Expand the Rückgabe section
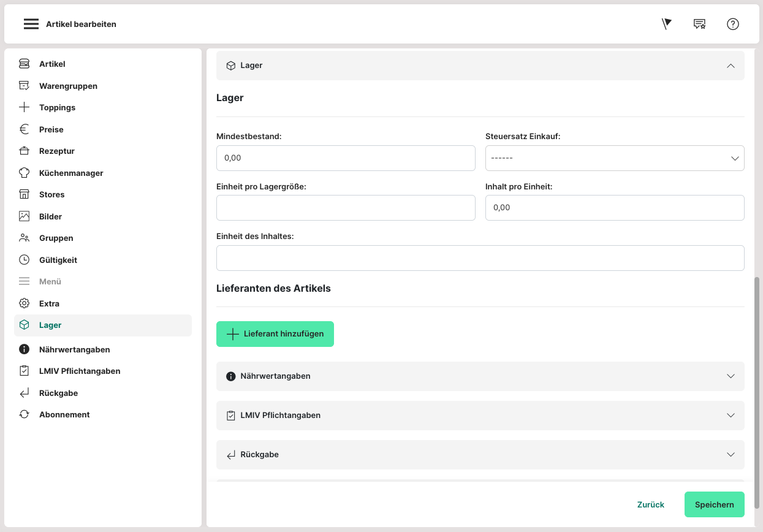 point(730,455)
